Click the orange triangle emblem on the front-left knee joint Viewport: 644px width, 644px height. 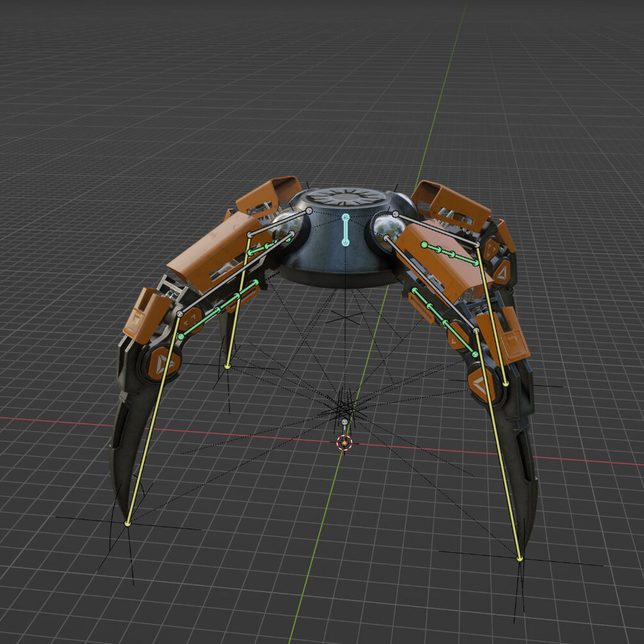[x=163, y=363]
